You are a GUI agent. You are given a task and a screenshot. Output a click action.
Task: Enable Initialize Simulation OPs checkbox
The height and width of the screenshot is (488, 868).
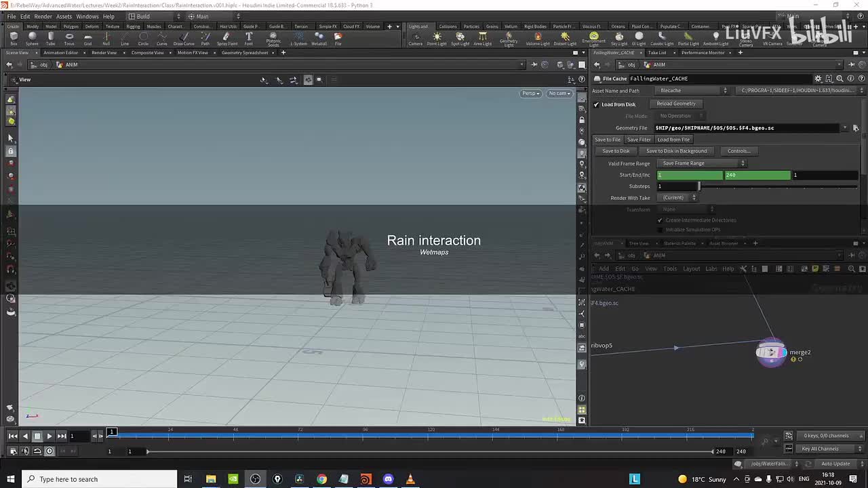(660, 230)
